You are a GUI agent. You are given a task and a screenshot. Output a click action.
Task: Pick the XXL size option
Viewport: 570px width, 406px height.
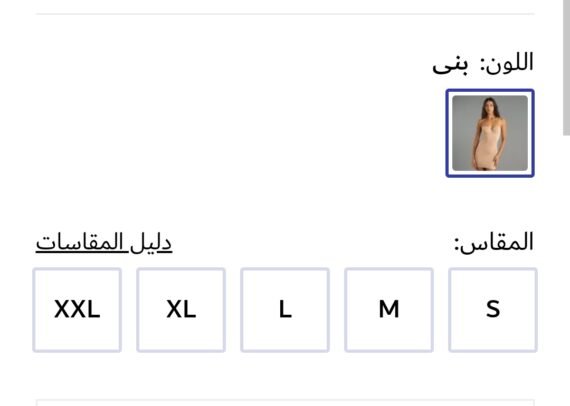(x=77, y=310)
